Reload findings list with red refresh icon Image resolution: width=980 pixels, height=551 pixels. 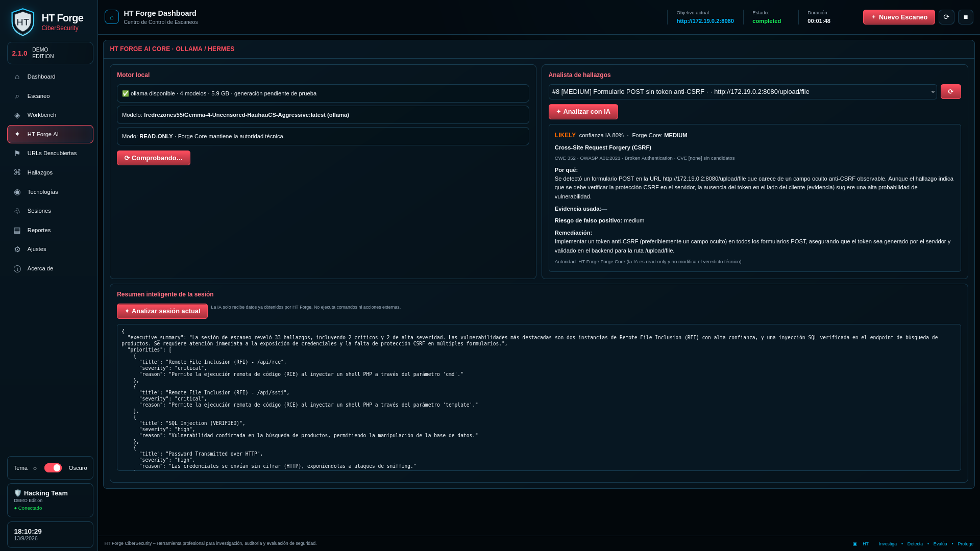coord(950,92)
